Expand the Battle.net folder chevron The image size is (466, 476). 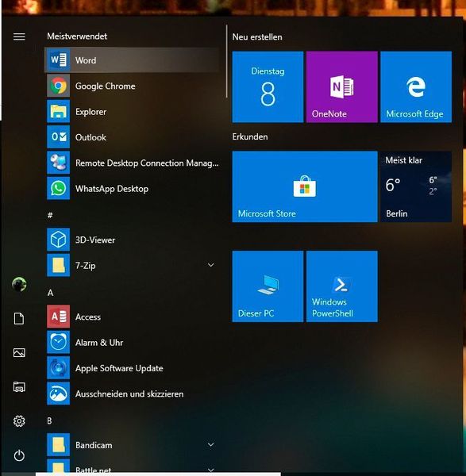click(211, 470)
